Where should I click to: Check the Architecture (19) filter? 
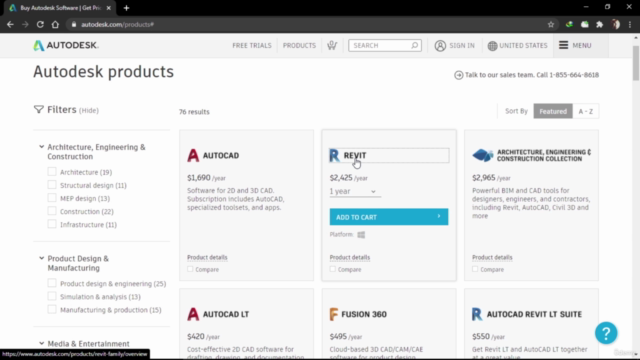[x=52, y=171]
